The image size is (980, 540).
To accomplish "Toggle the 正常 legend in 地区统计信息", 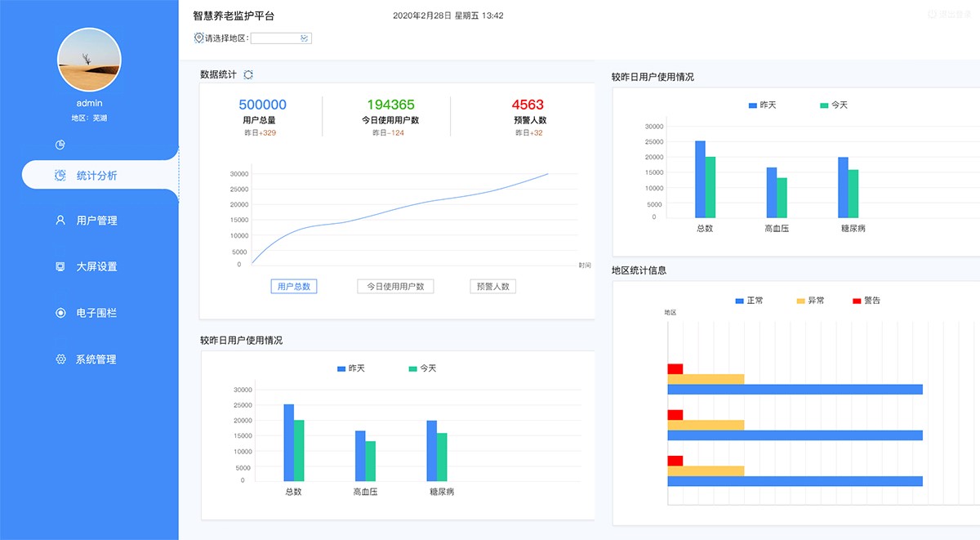I will point(749,301).
